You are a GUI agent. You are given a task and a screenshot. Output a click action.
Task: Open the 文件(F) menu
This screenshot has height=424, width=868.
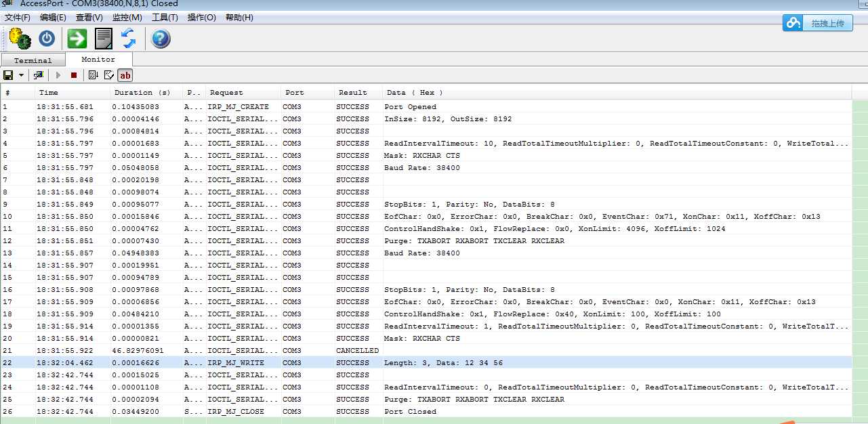[18, 18]
